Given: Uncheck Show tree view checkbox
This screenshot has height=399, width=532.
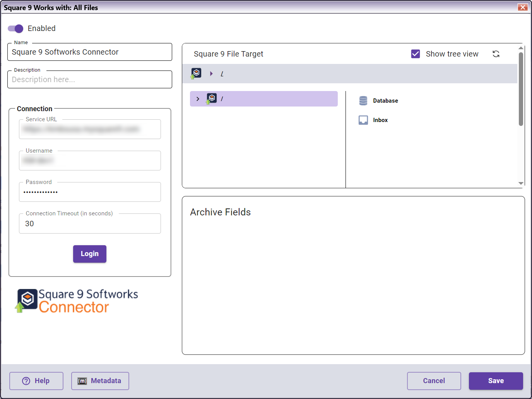Looking at the screenshot, I should 416,54.
